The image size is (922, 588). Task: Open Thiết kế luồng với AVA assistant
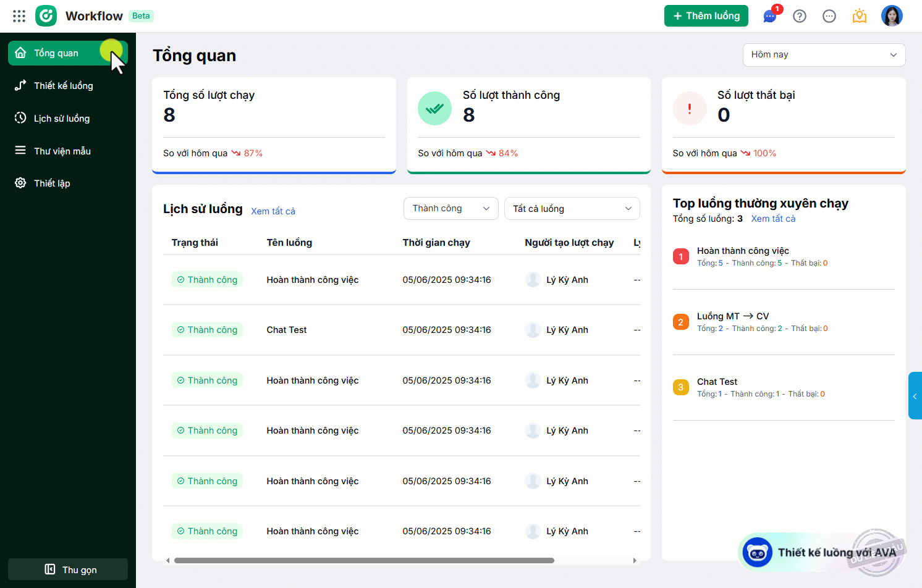(822, 552)
